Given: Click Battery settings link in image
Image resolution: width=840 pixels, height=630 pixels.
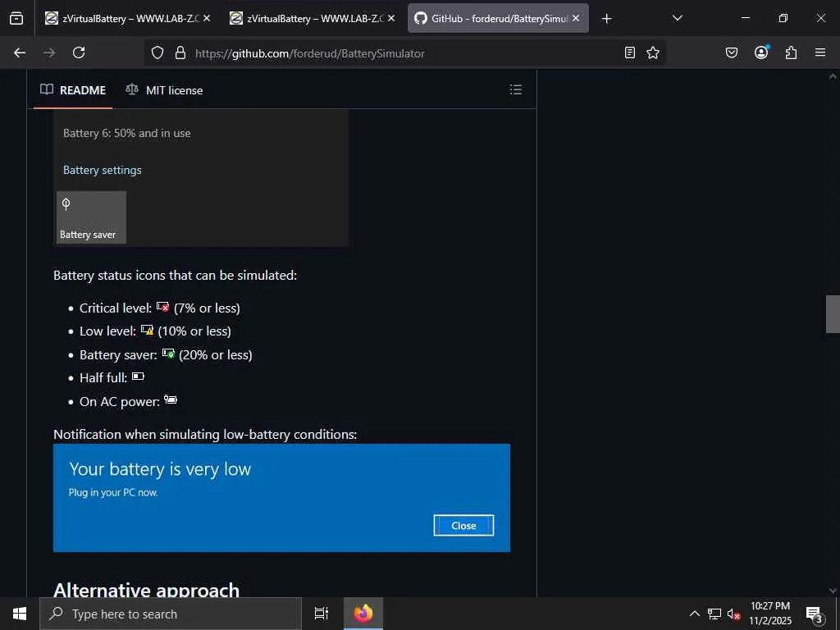Looking at the screenshot, I should pos(103,170).
